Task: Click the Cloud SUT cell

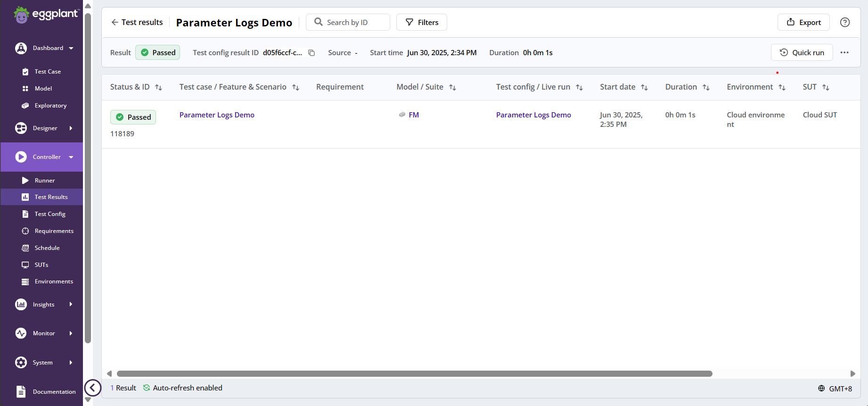Action: pos(820,115)
